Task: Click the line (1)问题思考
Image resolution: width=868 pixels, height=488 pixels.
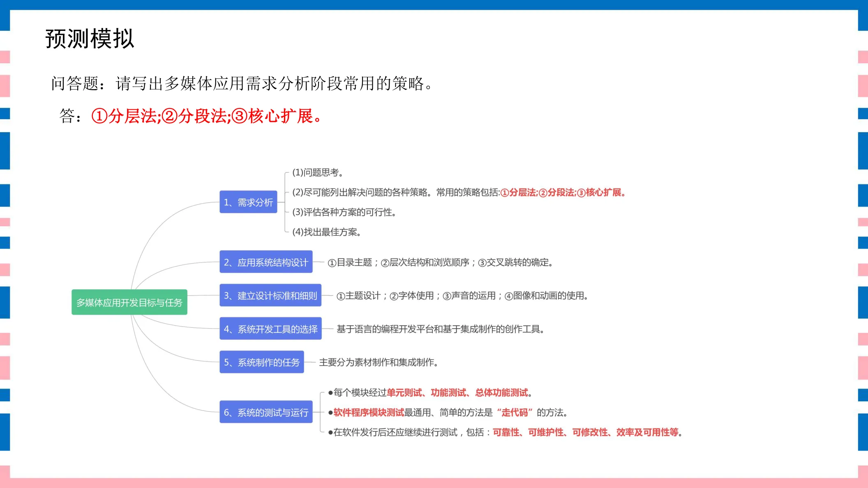Action: coord(318,173)
